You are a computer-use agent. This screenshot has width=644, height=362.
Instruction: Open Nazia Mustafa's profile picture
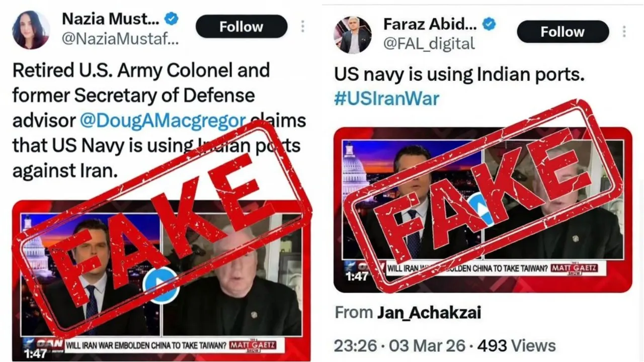pyautogui.click(x=31, y=30)
